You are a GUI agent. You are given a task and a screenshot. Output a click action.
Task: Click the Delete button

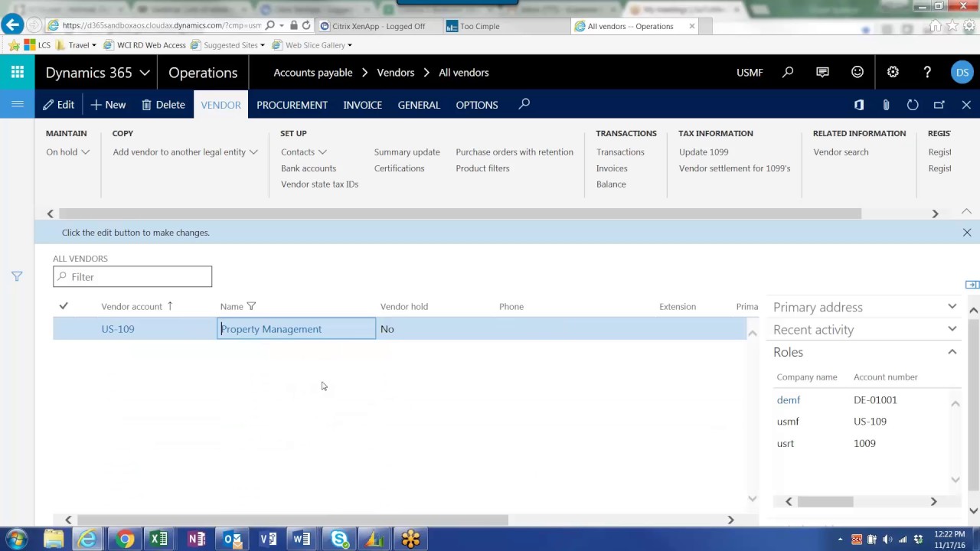click(x=163, y=105)
